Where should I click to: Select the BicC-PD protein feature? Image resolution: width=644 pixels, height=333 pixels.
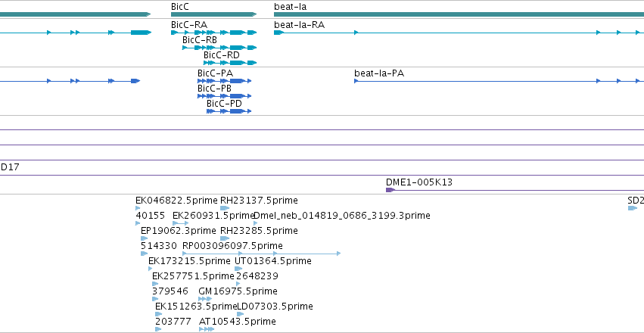point(229,111)
